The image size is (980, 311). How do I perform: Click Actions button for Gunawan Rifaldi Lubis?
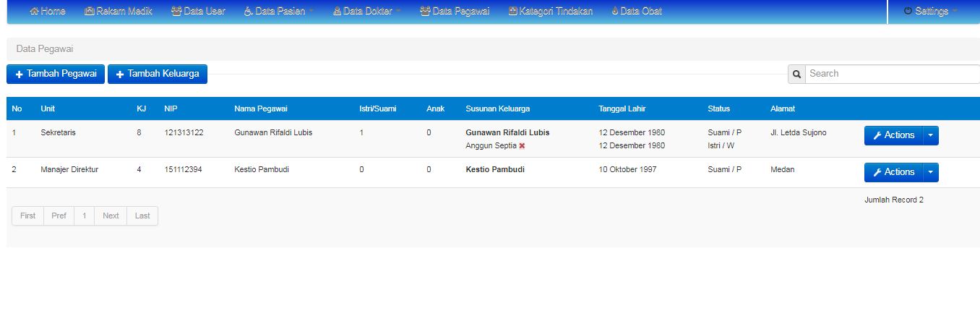[893, 135]
